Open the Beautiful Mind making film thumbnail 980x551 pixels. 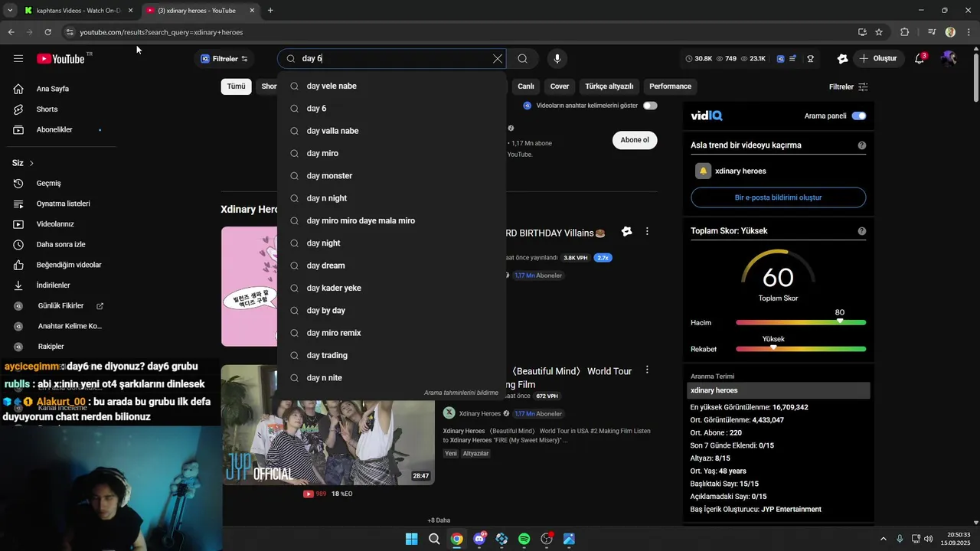[x=328, y=425]
